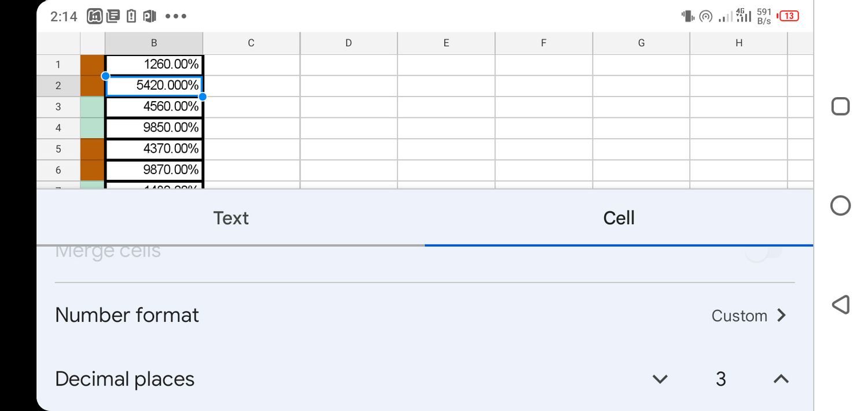Select cell containing 9850.00%
The image size is (868, 411).
pyautogui.click(x=154, y=128)
